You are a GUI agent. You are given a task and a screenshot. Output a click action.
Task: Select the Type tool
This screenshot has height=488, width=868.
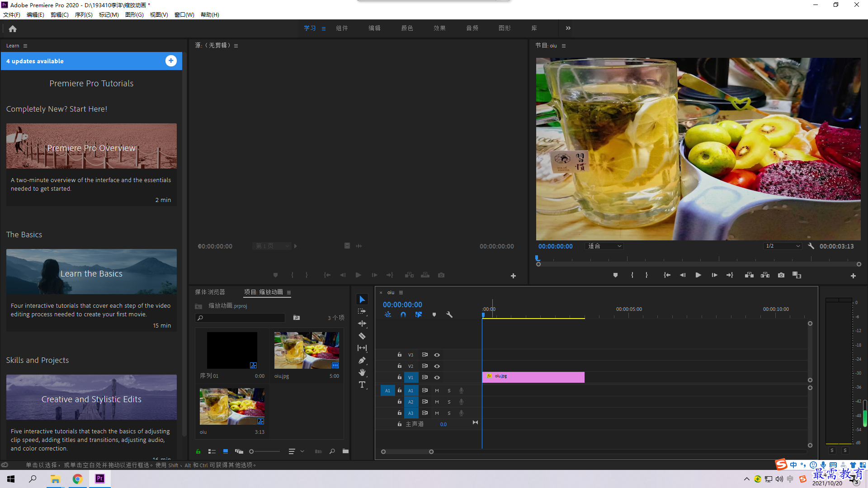pyautogui.click(x=362, y=385)
